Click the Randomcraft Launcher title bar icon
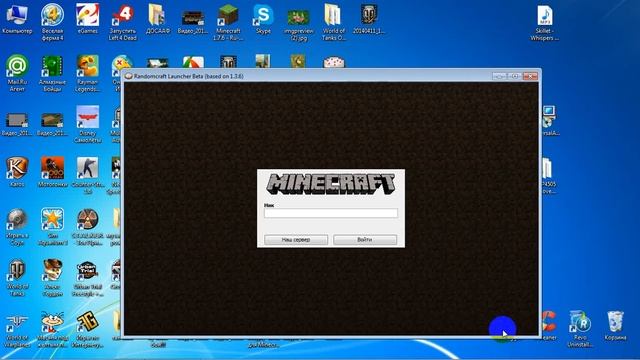This screenshot has height=360, width=640. tap(129, 76)
